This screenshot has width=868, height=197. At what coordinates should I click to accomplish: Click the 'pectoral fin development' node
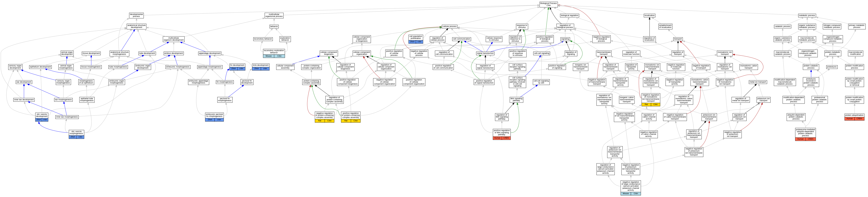pos(247,82)
